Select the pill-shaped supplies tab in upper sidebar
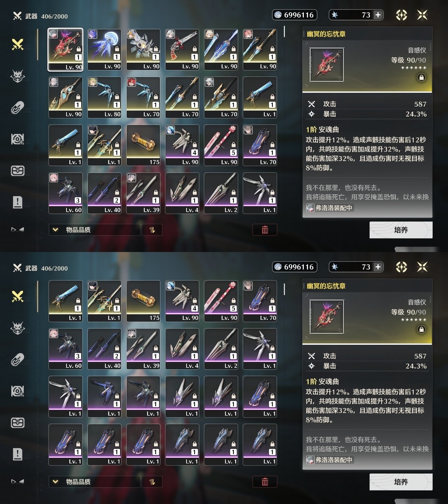 pos(17,108)
